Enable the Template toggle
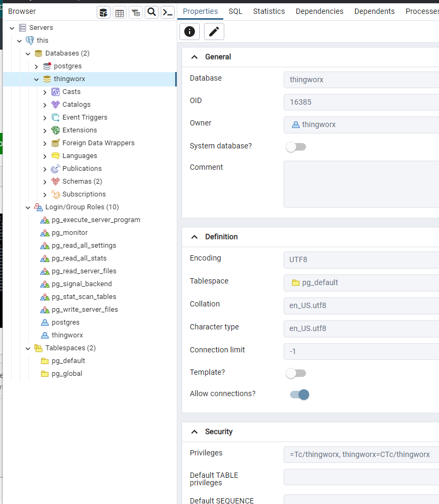The height and width of the screenshot is (504, 439). (296, 373)
